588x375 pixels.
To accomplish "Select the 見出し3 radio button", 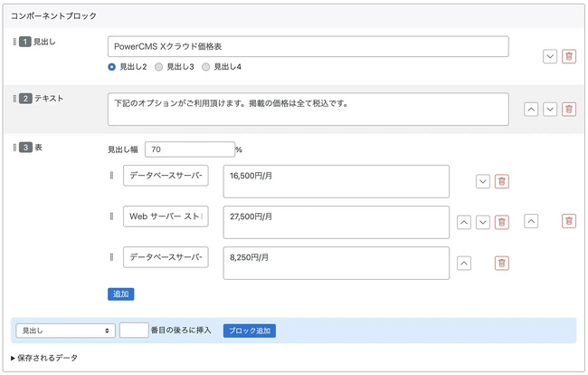I will [x=158, y=67].
